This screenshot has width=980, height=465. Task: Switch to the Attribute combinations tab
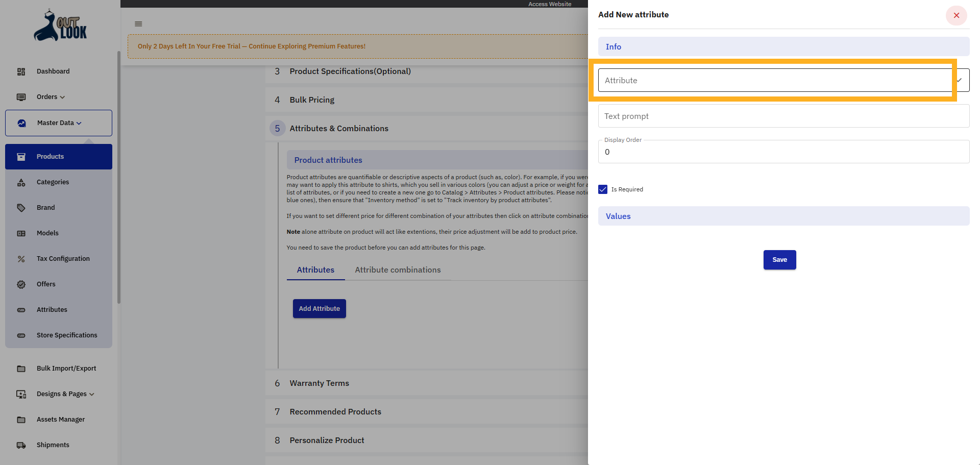(x=398, y=270)
